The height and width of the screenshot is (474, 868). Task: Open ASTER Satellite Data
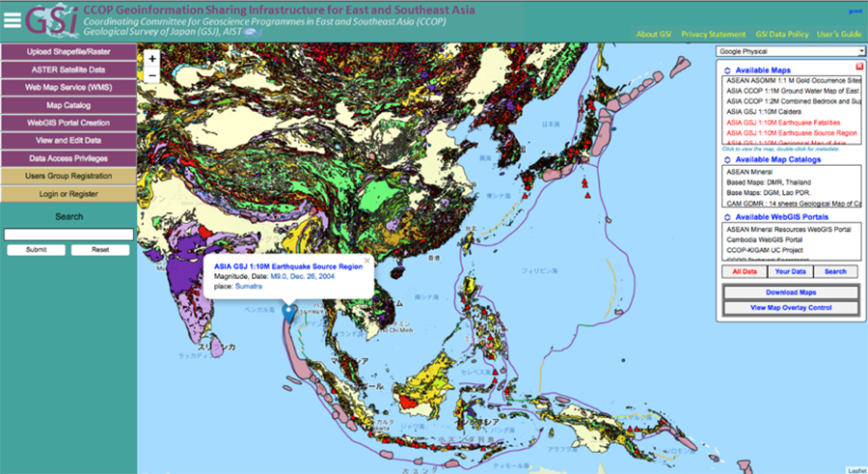pyautogui.click(x=68, y=70)
